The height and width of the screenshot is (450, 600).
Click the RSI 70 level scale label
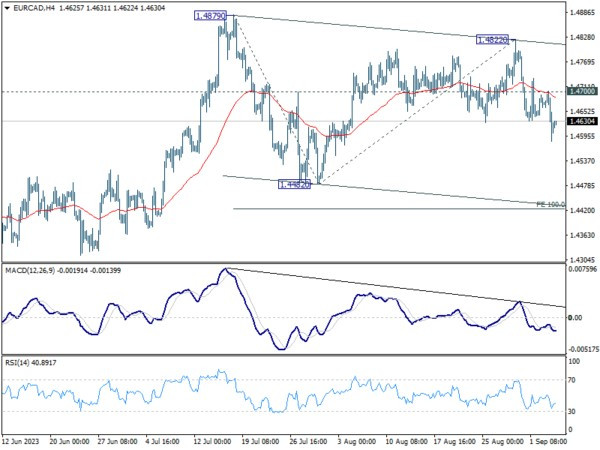pyautogui.click(x=572, y=380)
